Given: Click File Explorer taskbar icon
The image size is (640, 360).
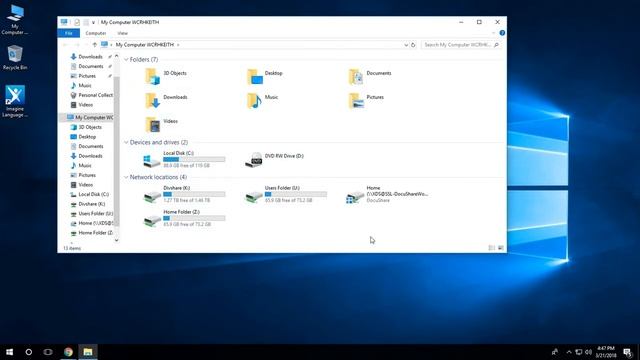Looking at the screenshot, I should pos(88,352).
